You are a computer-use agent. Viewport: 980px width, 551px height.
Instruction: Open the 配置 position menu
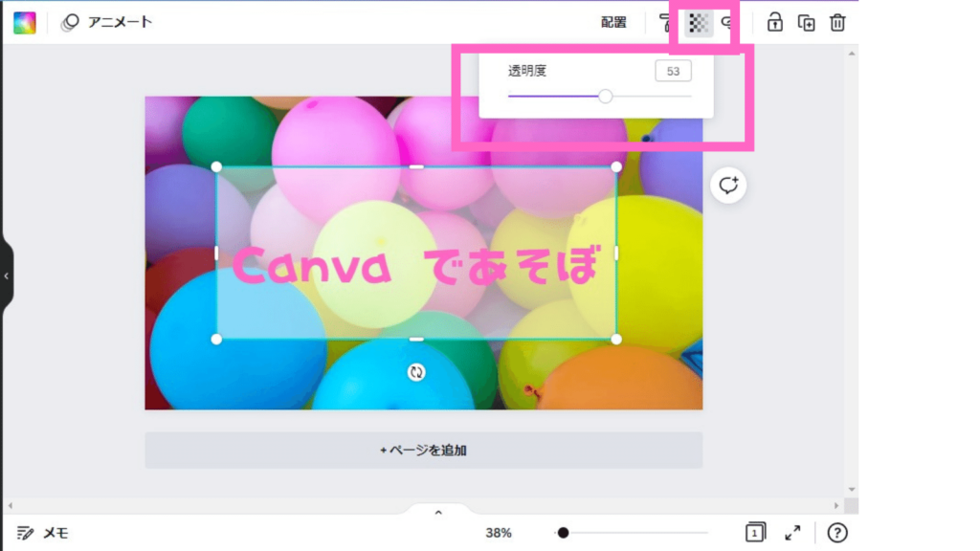pos(613,23)
